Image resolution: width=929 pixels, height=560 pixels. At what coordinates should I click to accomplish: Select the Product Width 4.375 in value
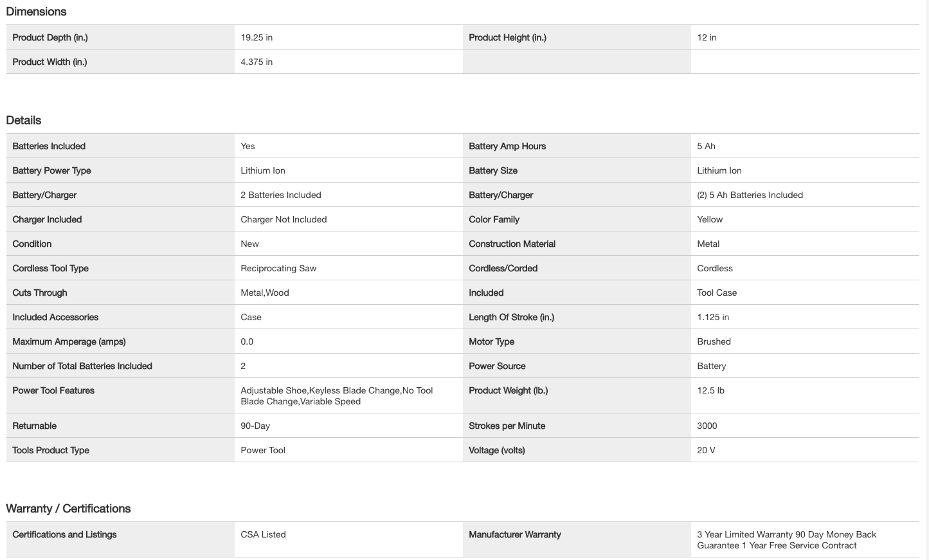257,62
